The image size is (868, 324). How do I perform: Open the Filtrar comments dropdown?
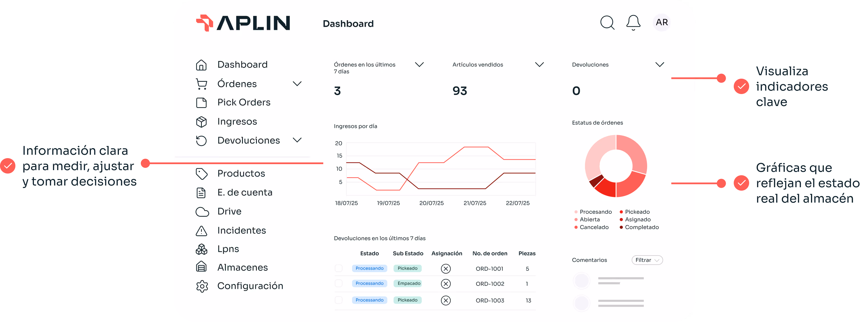tap(647, 260)
